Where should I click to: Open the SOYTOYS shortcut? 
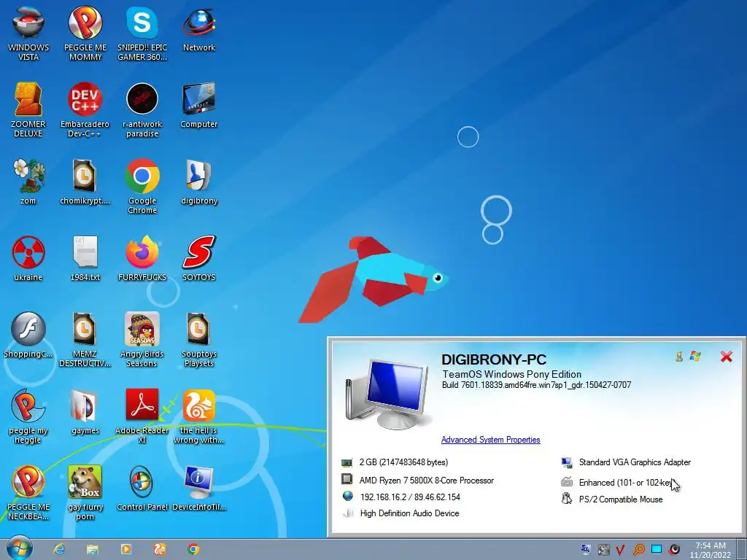(x=199, y=259)
